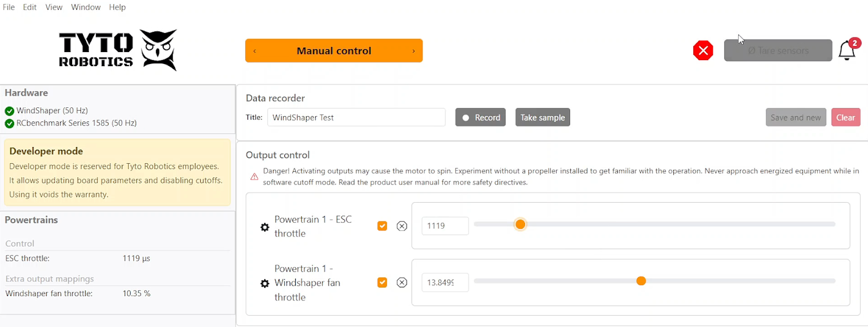Toggle the Windshaper fan throttle checkbox
This screenshot has width=868, height=327.
pos(382,283)
